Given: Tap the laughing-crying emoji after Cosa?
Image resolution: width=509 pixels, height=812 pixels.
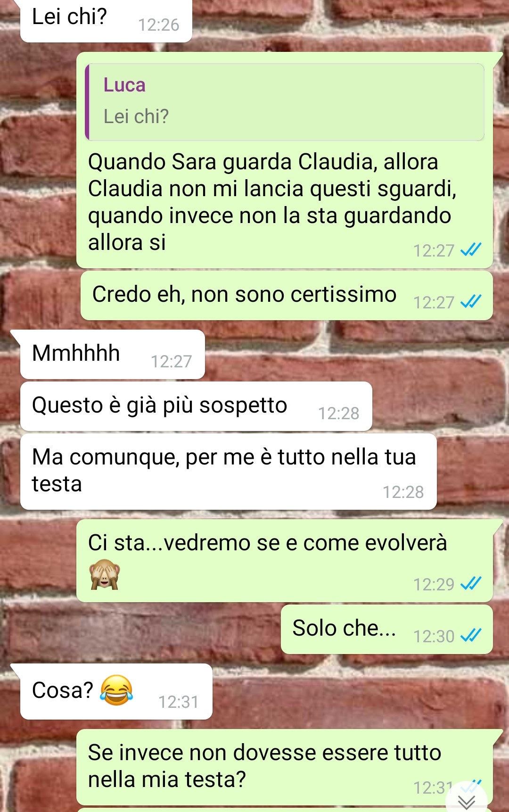Looking at the screenshot, I should click(x=116, y=690).
